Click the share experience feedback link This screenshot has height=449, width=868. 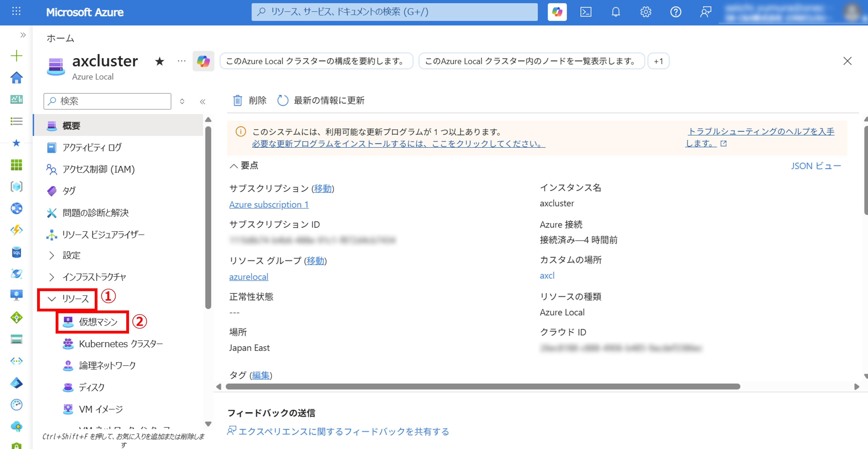338,431
